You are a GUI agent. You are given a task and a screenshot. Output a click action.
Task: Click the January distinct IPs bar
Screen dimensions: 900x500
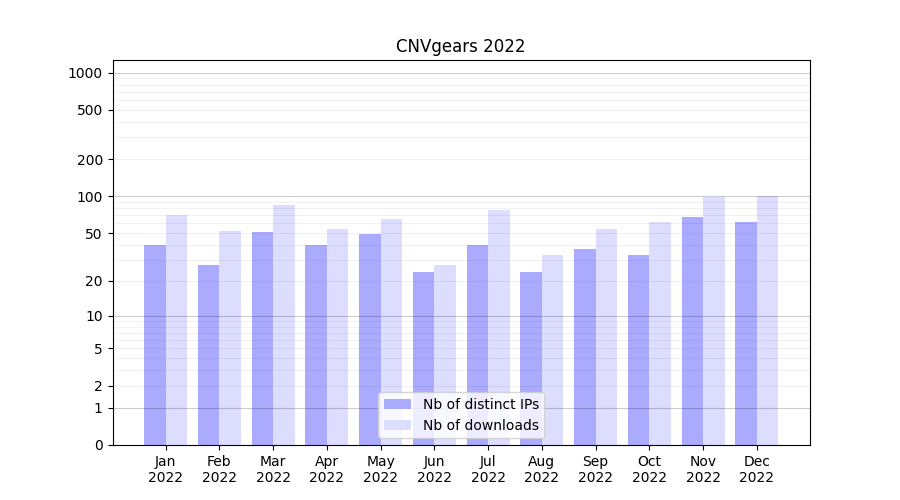click(155, 345)
